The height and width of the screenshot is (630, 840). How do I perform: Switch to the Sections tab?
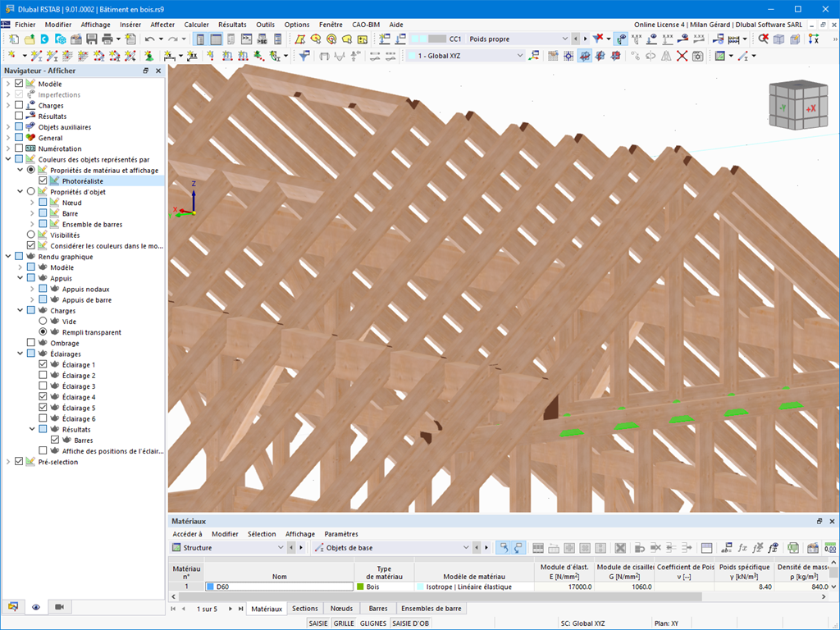[x=305, y=609]
